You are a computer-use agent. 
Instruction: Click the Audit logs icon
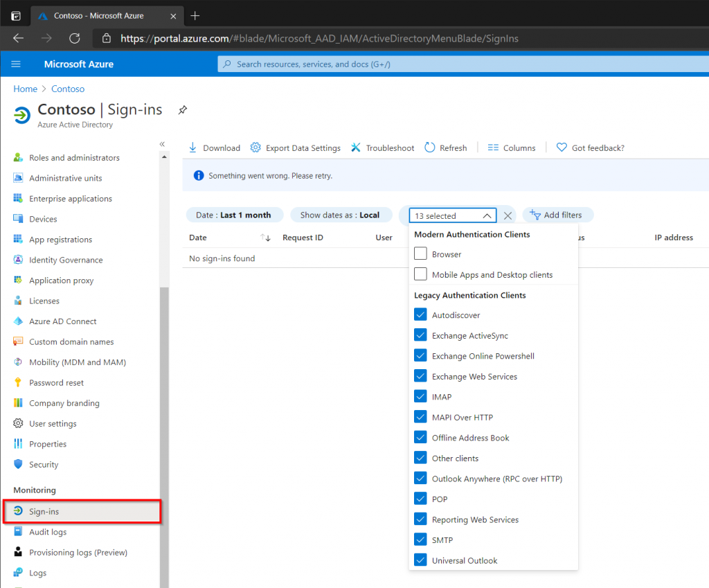coord(18,531)
